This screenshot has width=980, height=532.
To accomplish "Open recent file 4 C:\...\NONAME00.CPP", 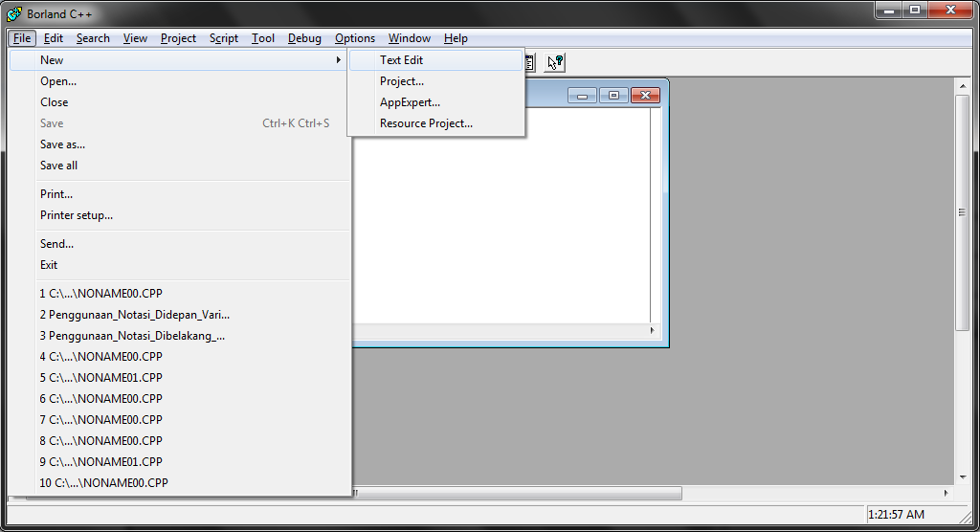I will click(179, 357).
